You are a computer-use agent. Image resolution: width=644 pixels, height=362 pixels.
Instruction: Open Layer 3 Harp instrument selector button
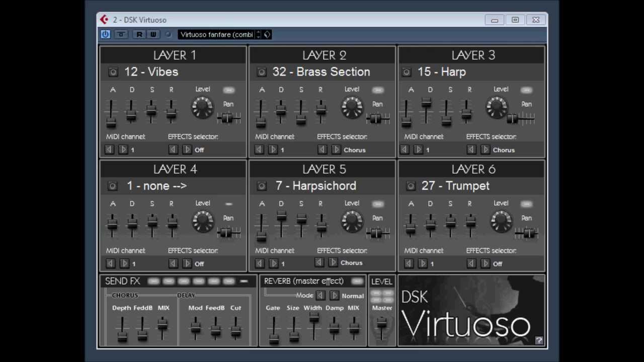coord(407,72)
